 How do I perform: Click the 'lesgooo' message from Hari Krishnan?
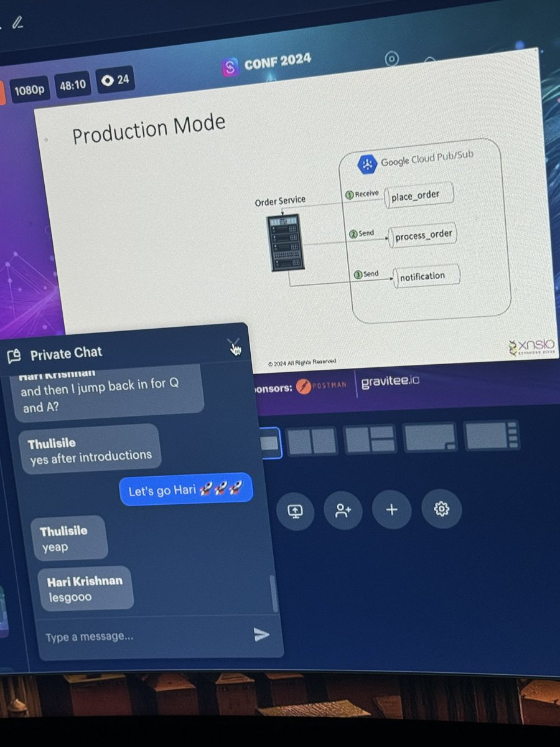[85, 588]
